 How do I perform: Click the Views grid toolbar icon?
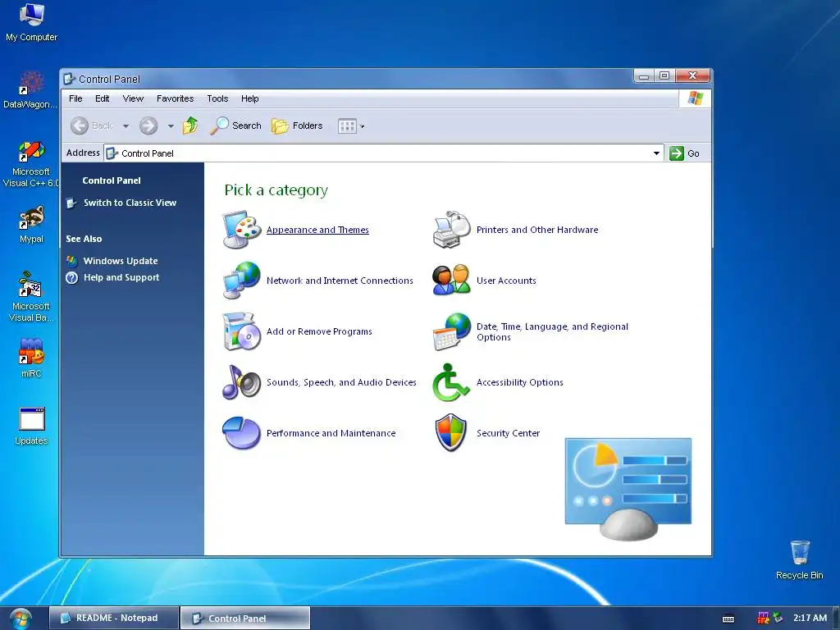click(x=347, y=126)
